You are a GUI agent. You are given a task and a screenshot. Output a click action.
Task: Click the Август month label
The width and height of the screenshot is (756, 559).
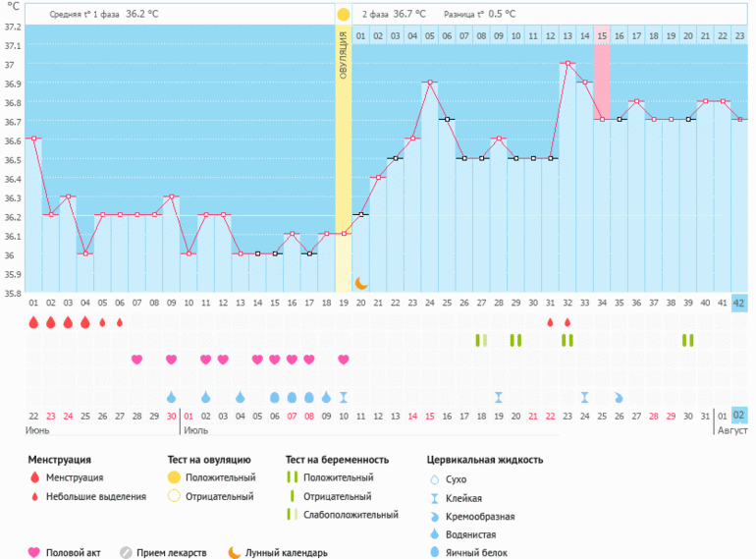pos(731,430)
